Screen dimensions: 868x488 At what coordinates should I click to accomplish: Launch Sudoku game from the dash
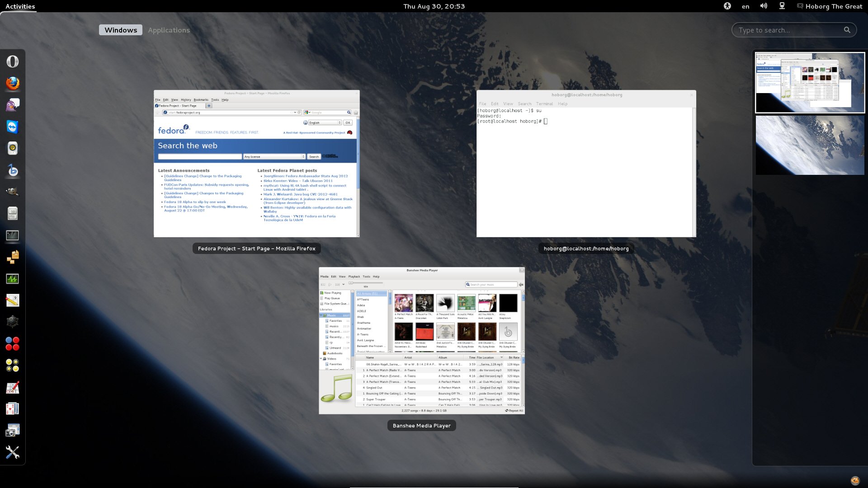(13, 300)
